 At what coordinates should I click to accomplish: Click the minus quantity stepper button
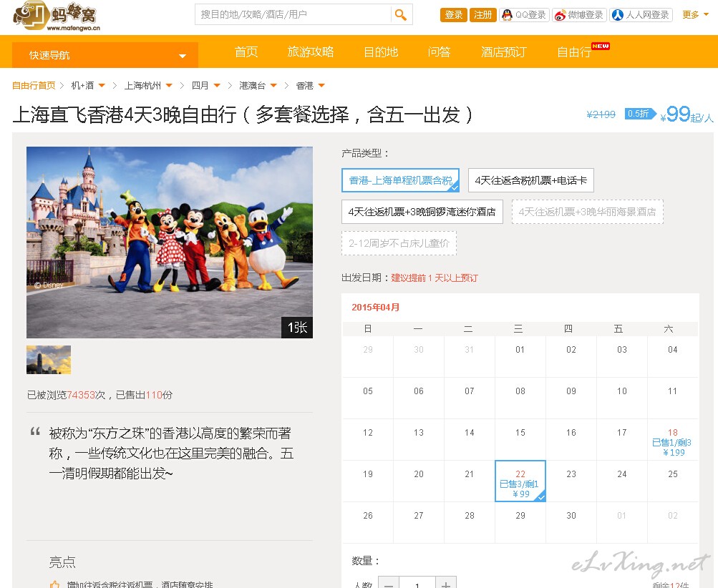[389, 583]
